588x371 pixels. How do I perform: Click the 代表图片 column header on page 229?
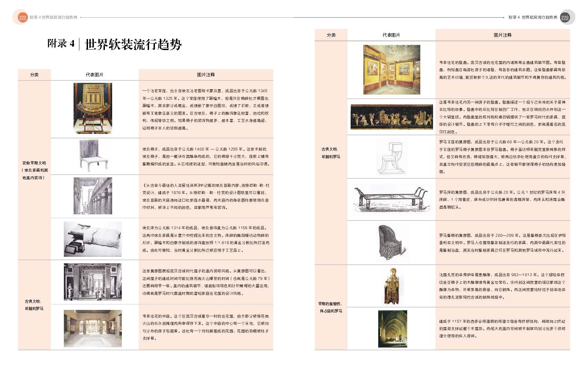[x=391, y=35]
